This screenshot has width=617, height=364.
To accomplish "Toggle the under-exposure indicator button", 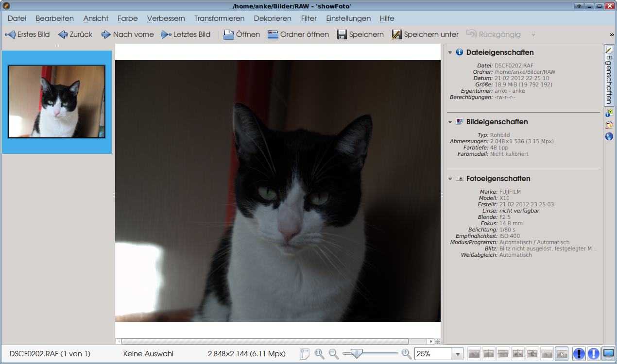I will (579, 354).
